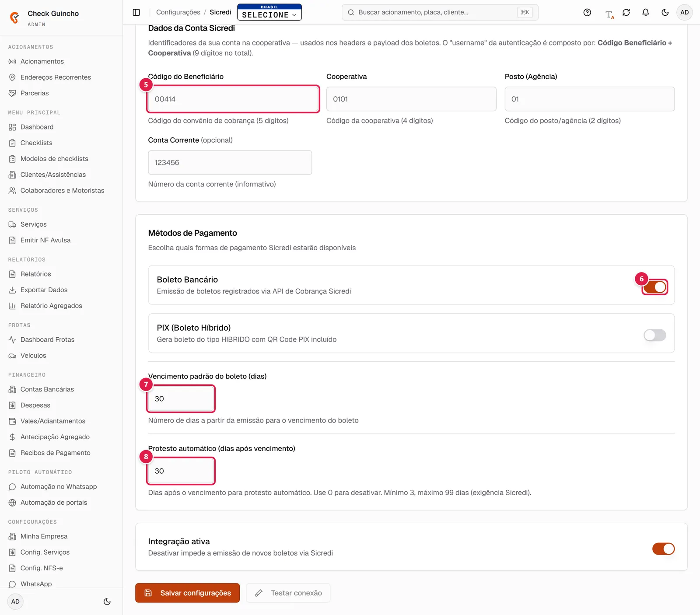Edit Vencimento padrão do boleto days
The width and height of the screenshot is (700, 615).
[181, 398]
